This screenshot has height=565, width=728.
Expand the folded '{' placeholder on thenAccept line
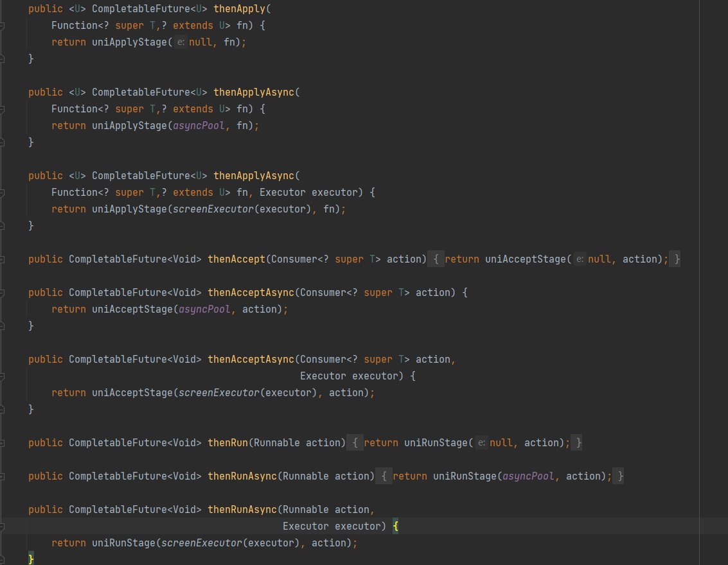pyautogui.click(x=436, y=259)
